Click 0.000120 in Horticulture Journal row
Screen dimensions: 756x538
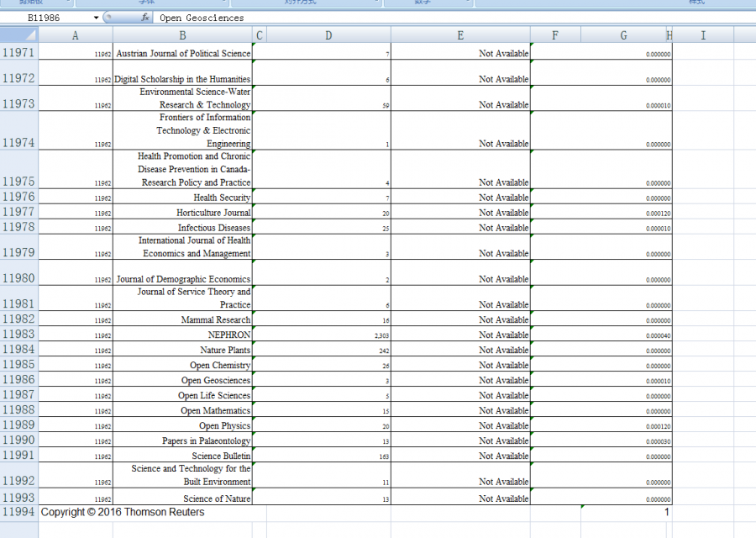point(658,214)
